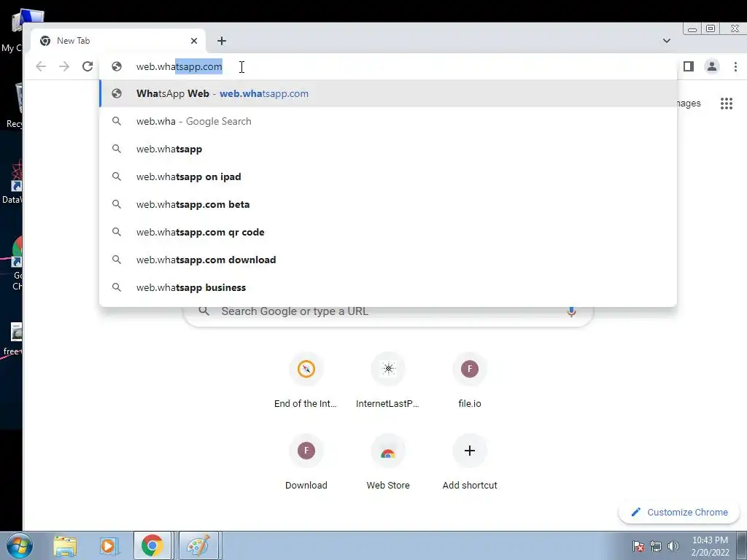Screen dimensions: 747x560
Task: Click the browser Back arrow
Action: (41, 66)
